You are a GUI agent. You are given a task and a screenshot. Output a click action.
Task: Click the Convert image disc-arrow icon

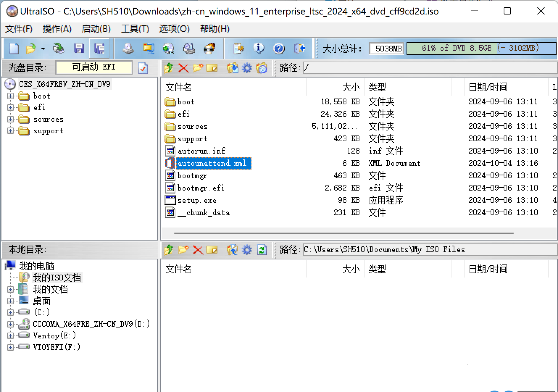tap(168, 48)
